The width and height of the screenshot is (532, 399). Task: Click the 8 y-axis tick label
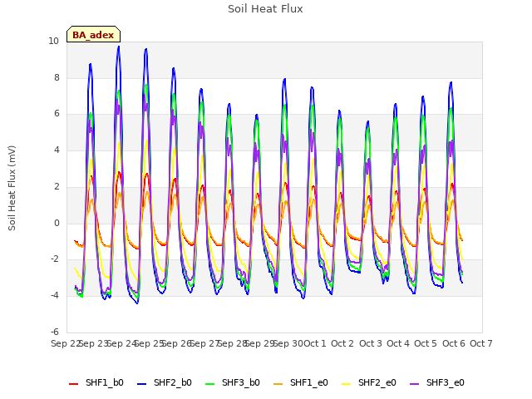(x=57, y=78)
